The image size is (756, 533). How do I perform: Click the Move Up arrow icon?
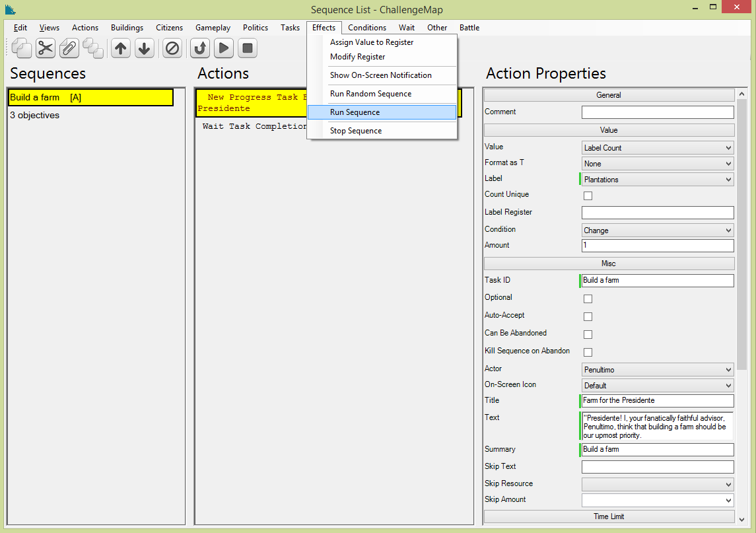pos(121,48)
